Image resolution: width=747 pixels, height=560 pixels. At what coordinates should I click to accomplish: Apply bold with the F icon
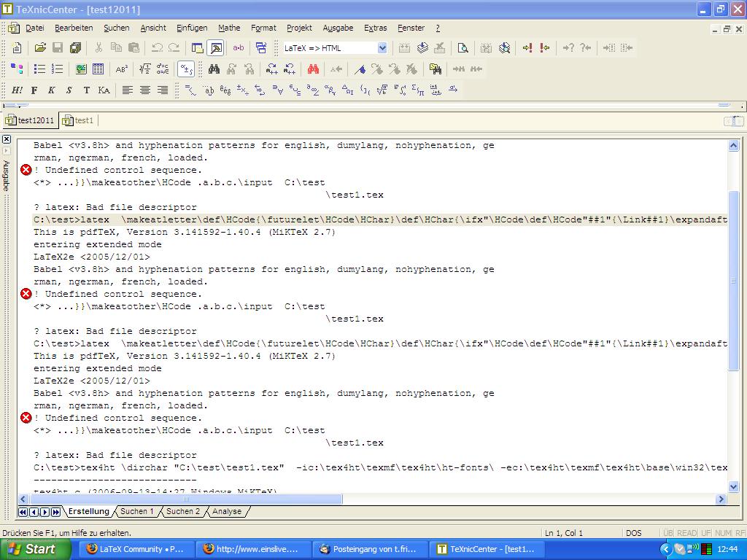34,90
